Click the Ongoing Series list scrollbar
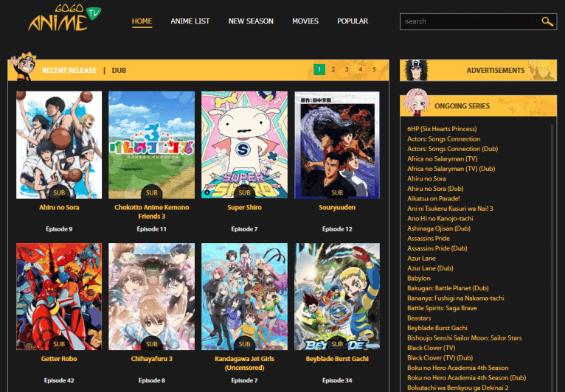Image resolution: width=565 pixels, height=392 pixels. [x=552, y=257]
